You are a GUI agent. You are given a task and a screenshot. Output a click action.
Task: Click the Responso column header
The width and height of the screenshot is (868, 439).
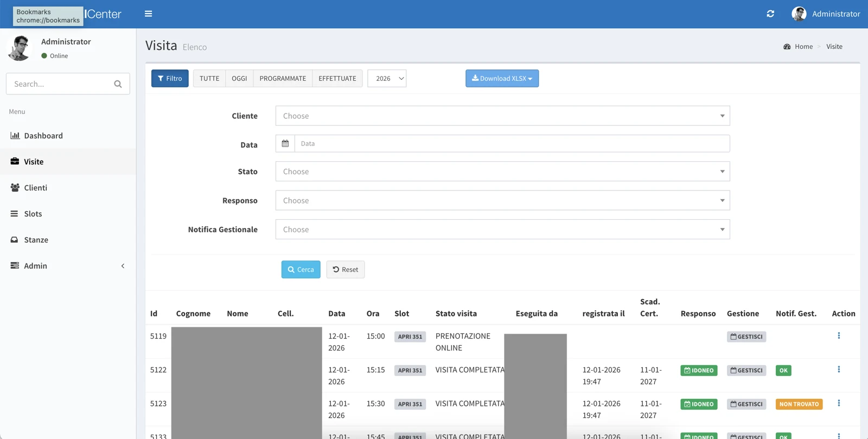pos(698,314)
